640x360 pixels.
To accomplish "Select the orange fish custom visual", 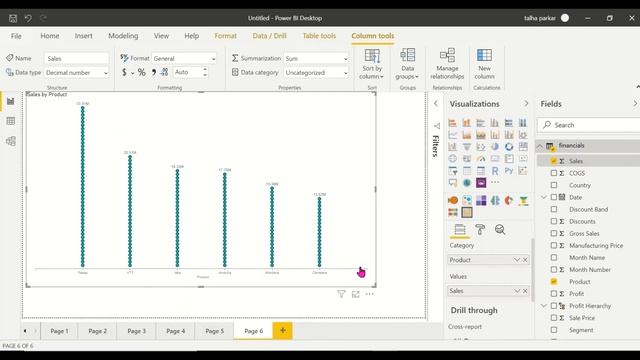I will (453, 200).
